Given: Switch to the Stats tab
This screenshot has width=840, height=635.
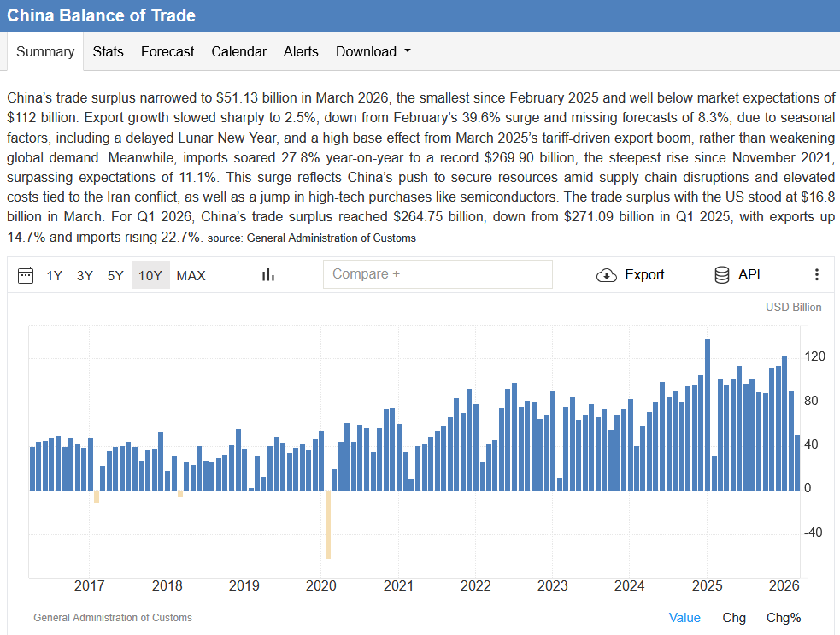Looking at the screenshot, I should pos(108,51).
